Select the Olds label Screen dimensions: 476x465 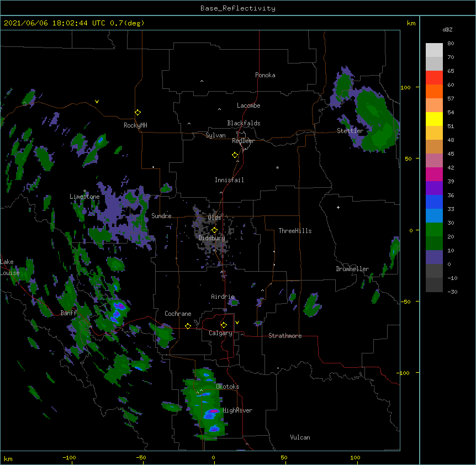click(x=214, y=218)
